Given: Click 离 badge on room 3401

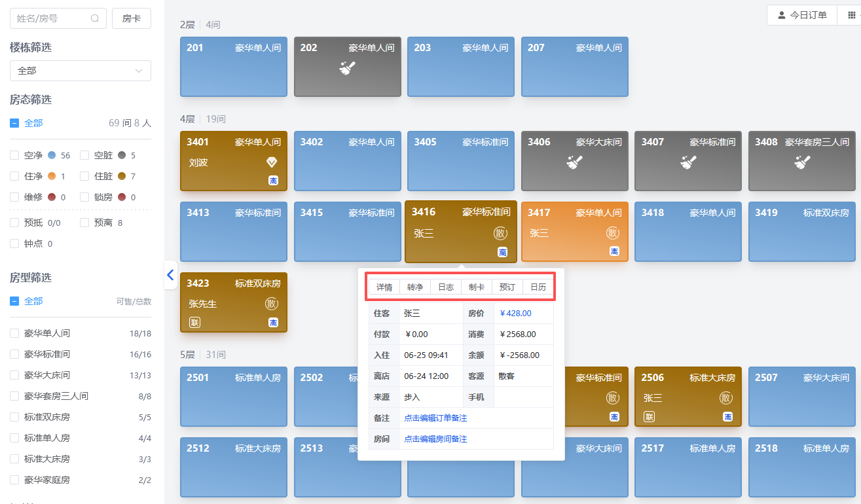Looking at the screenshot, I should coord(273,181).
